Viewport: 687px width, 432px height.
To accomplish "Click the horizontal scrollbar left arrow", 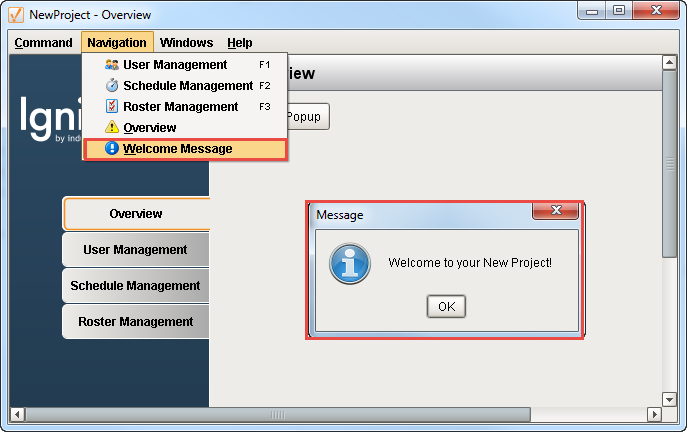I will (17, 414).
